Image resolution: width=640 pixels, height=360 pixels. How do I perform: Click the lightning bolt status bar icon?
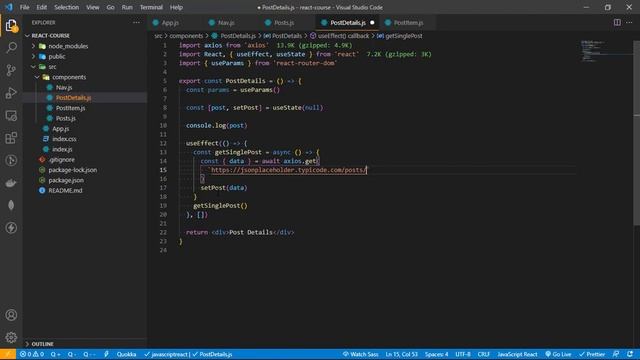(x=106, y=354)
